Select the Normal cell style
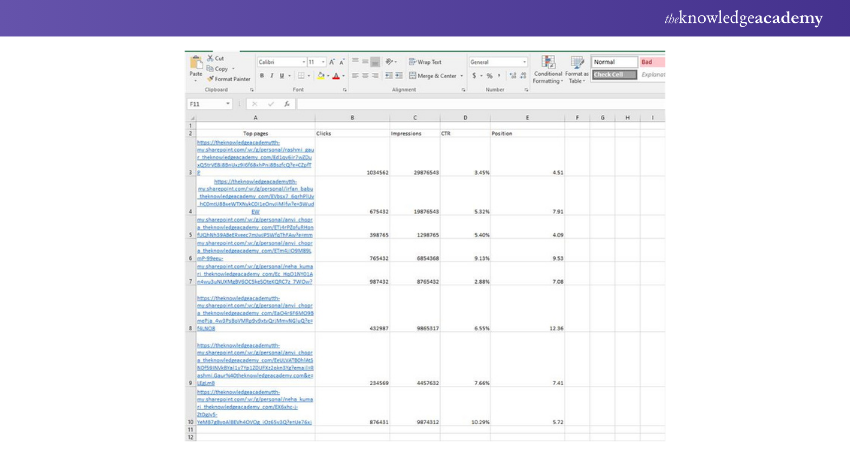Image resolution: width=850 pixels, height=450 pixels. pos(613,62)
